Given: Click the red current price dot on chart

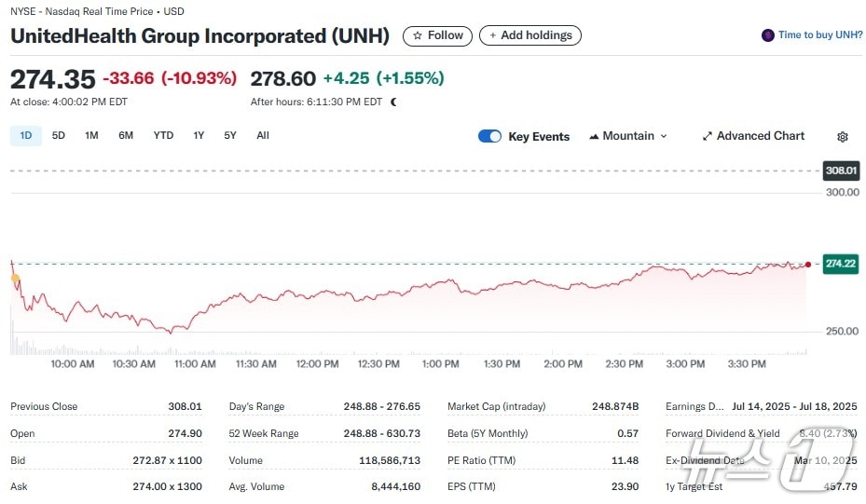Looking at the screenshot, I should pyautogui.click(x=807, y=265).
